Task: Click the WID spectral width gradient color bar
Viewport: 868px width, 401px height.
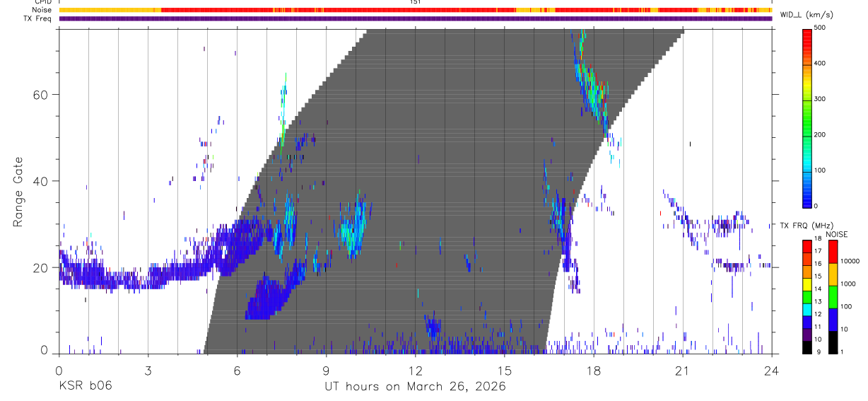Action: tap(807, 117)
